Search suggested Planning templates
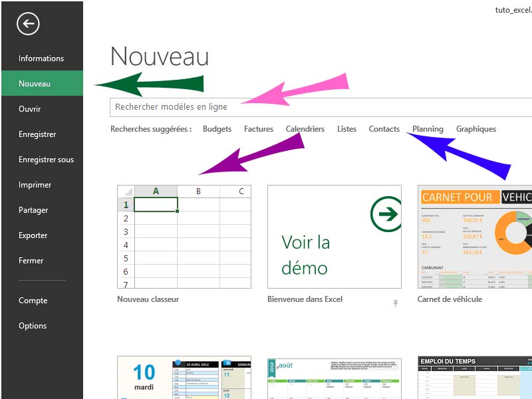Image resolution: width=532 pixels, height=399 pixels. click(x=428, y=129)
